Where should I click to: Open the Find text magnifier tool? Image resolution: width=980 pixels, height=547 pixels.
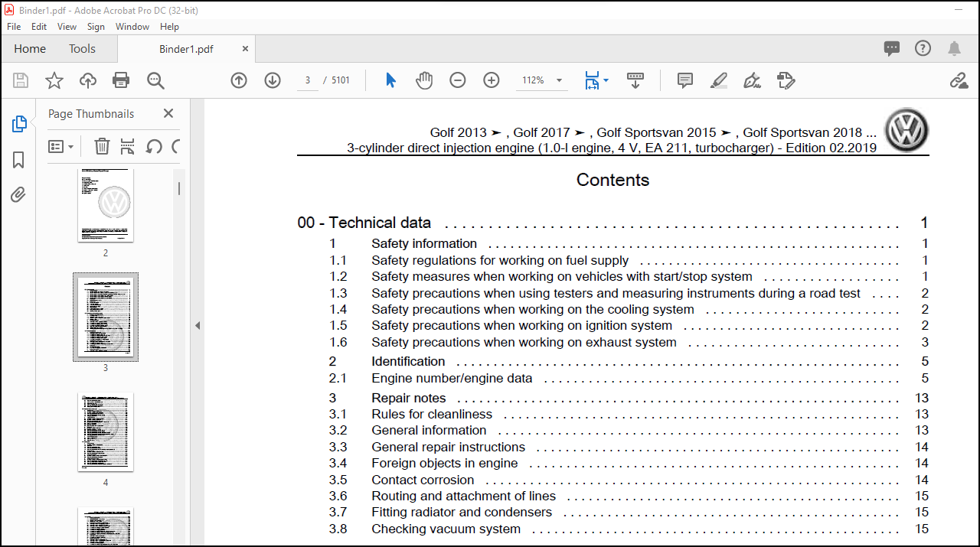click(x=155, y=80)
